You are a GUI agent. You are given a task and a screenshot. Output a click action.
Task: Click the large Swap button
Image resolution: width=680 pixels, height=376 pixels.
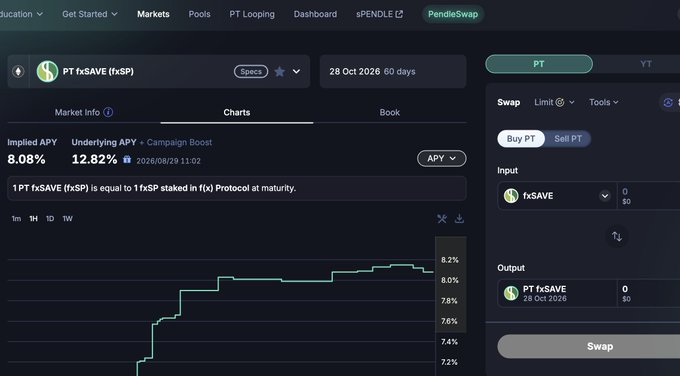(x=600, y=346)
